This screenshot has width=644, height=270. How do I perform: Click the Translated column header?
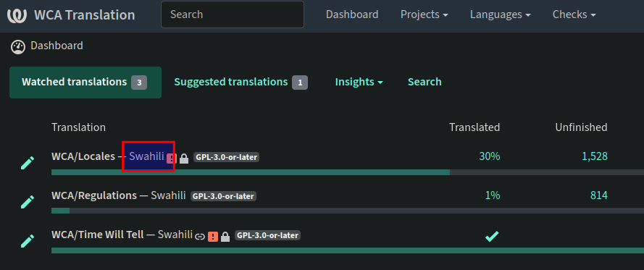point(474,127)
